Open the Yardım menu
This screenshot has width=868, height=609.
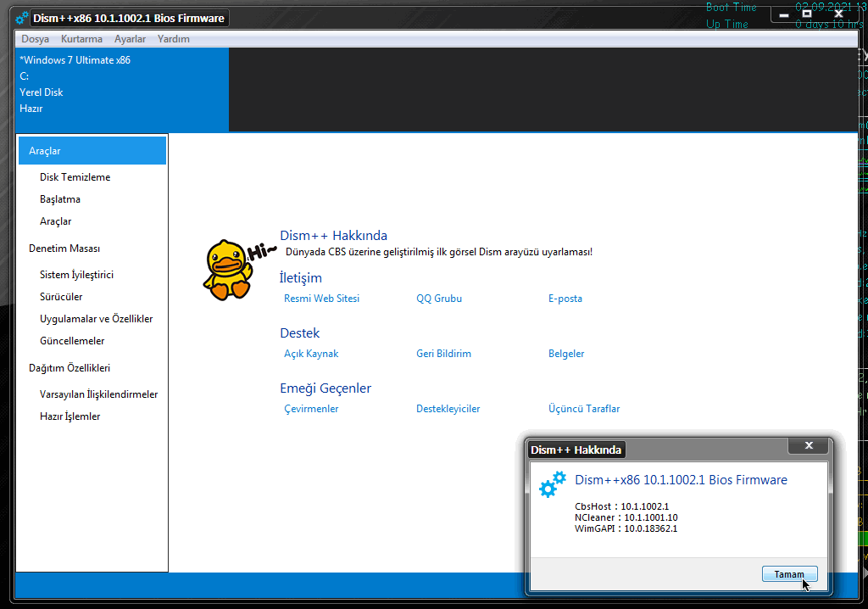173,39
